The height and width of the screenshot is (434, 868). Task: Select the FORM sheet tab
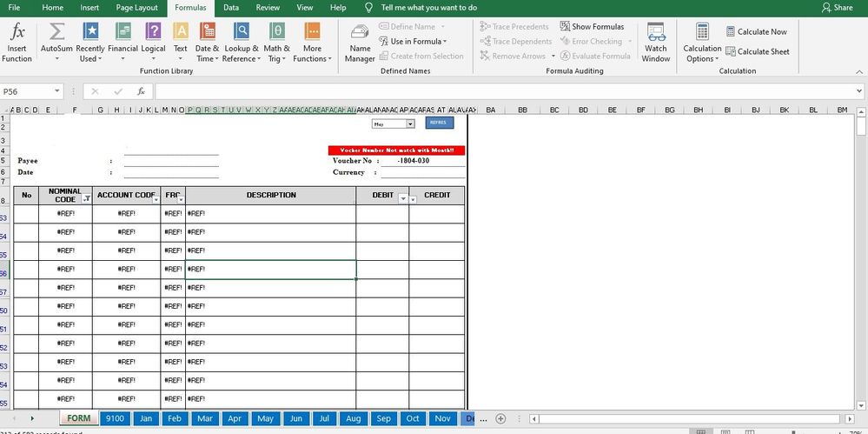(78, 418)
